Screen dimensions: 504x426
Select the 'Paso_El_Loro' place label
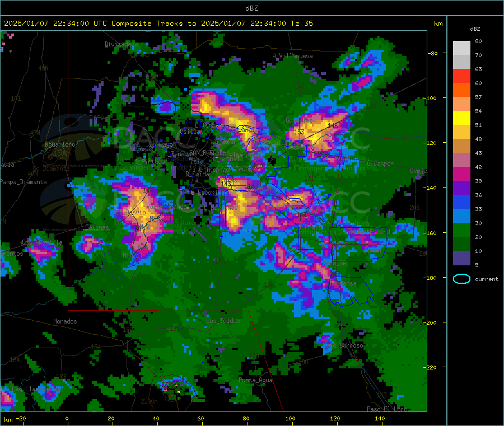(388, 409)
